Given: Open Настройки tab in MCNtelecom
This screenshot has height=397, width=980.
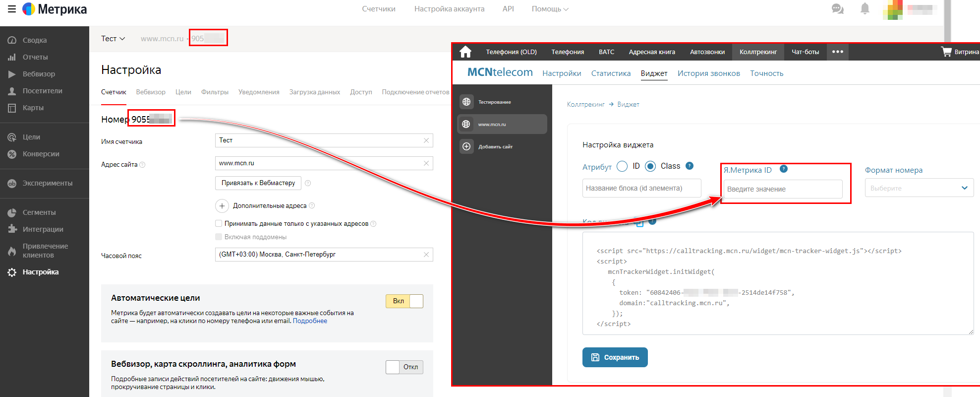Looking at the screenshot, I should pyautogui.click(x=562, y=73).
